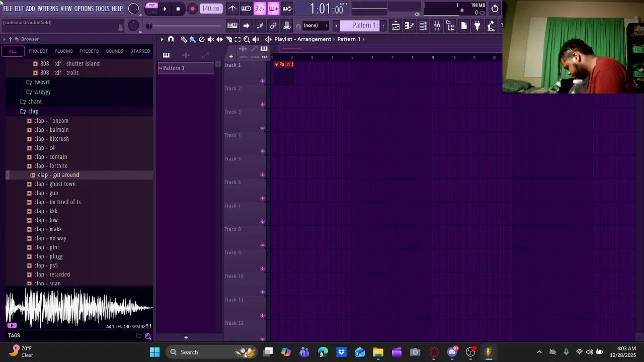Open the Mixer view icon
This screenshot has height=362, width=644.
[437, 26]
